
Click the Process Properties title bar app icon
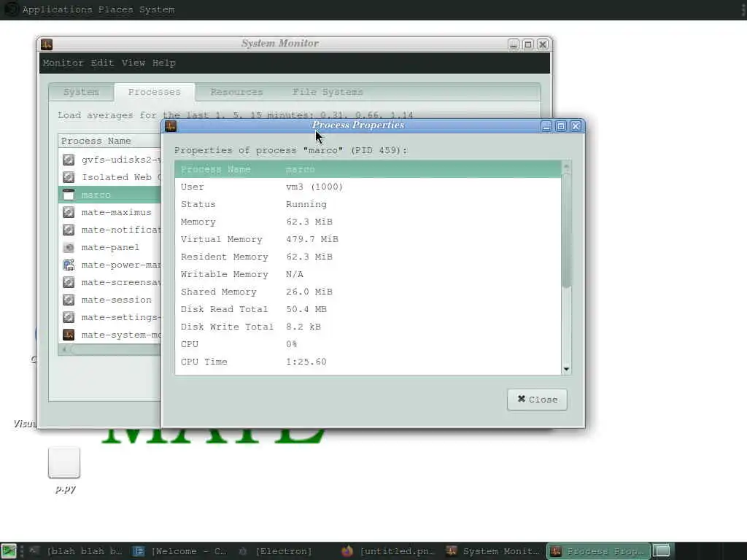click(171, 125)
